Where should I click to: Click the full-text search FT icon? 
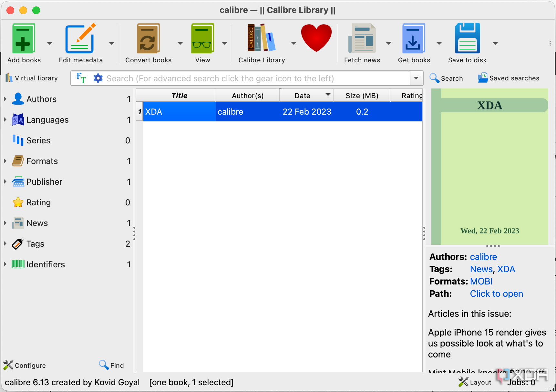coord(81,78)
